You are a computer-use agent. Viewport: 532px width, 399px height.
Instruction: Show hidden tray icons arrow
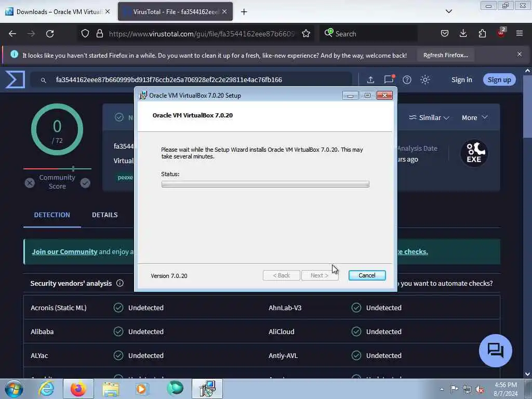tap(442, 389)
